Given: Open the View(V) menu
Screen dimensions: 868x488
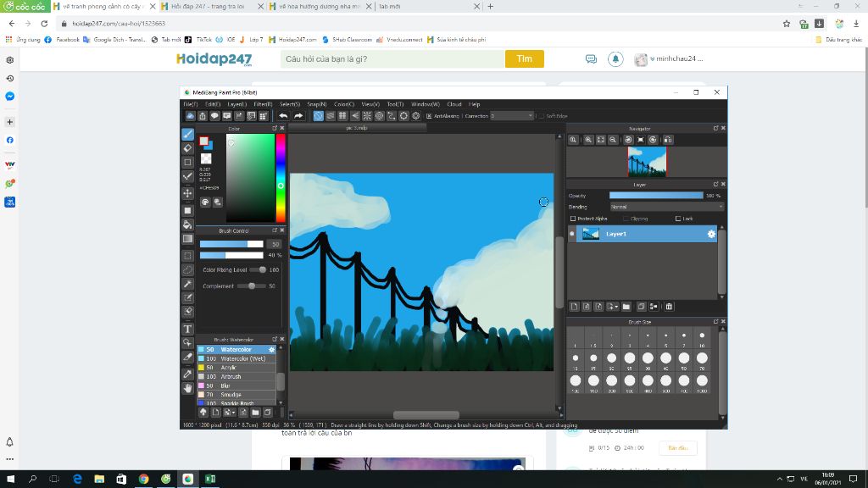Looking at the screenshot, I should 370,104.
